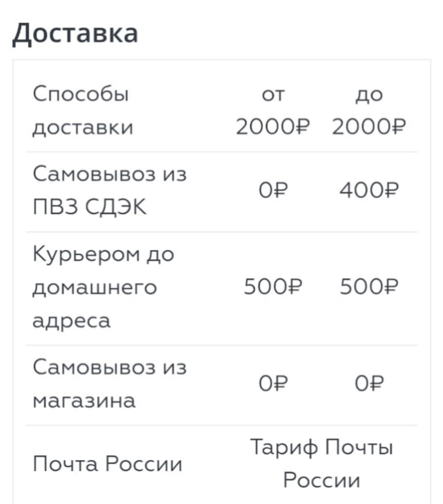Select the Почта России row label

point(107,464)
